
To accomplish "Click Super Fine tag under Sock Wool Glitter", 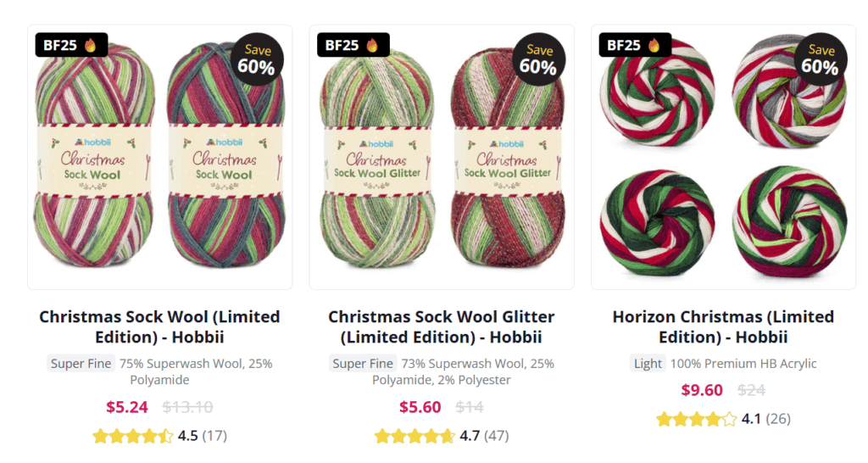I will (x=362, y=364).
